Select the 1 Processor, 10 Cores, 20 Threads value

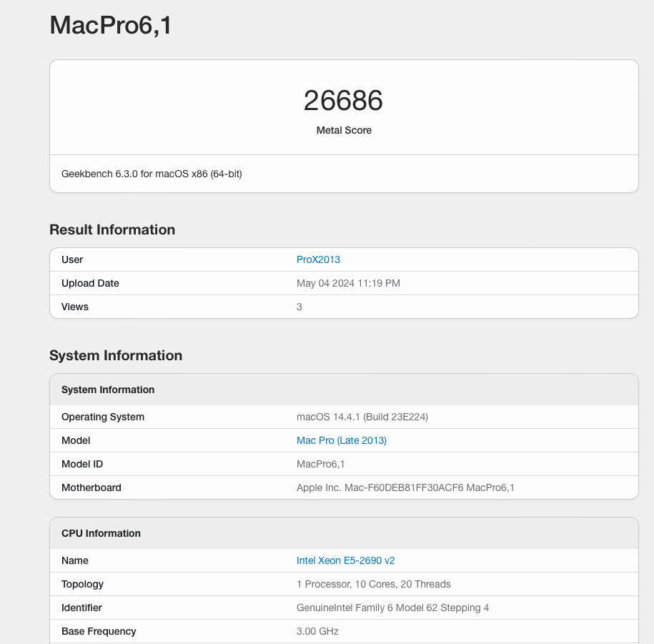point(373,585)
